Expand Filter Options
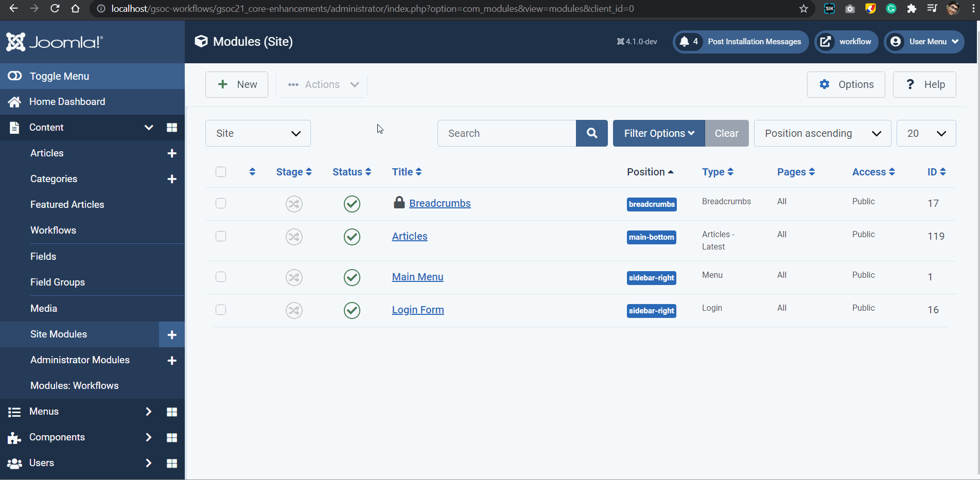 [x=659, y=133]
